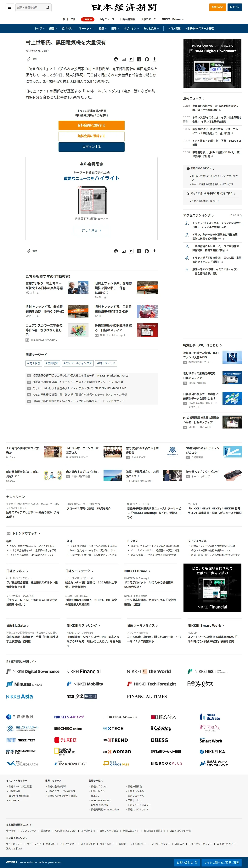Open the NIKKEI Financial ad banner image
This screenshot has height=868, width=248.
(x=212, y=588)
